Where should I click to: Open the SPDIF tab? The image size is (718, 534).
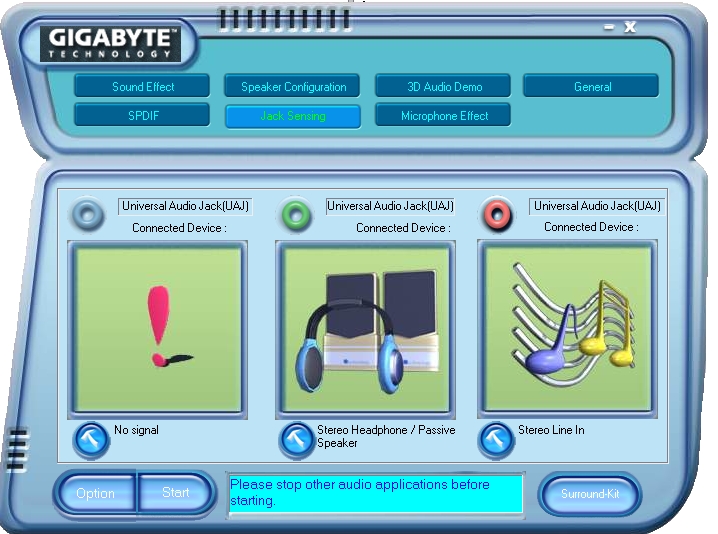coord(142,115)
